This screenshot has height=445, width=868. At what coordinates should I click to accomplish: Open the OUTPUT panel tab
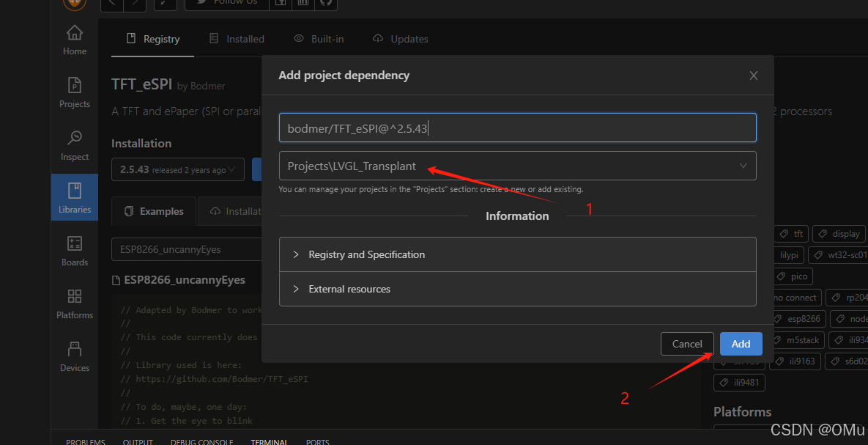(138, 441)
